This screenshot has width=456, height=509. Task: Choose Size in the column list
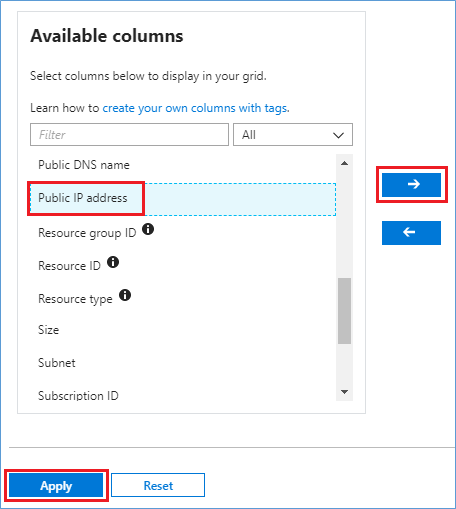click(183, 330)
